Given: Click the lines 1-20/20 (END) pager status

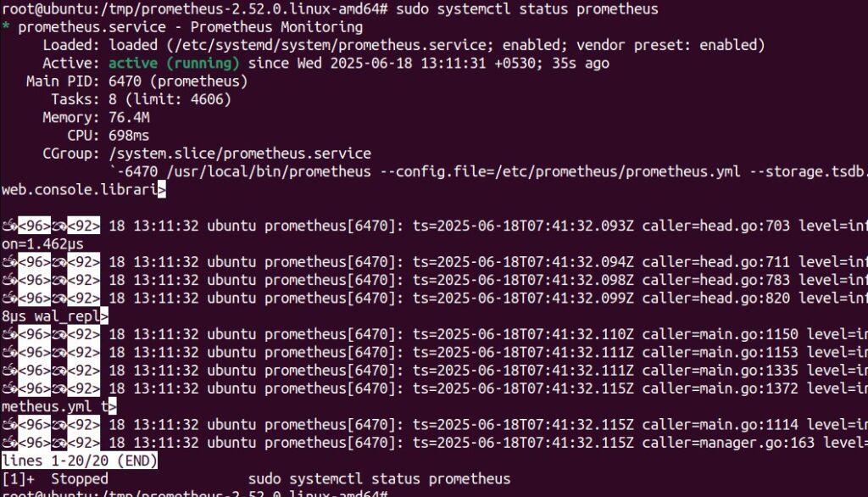Looking at the screenshot, I should point(80,461).
